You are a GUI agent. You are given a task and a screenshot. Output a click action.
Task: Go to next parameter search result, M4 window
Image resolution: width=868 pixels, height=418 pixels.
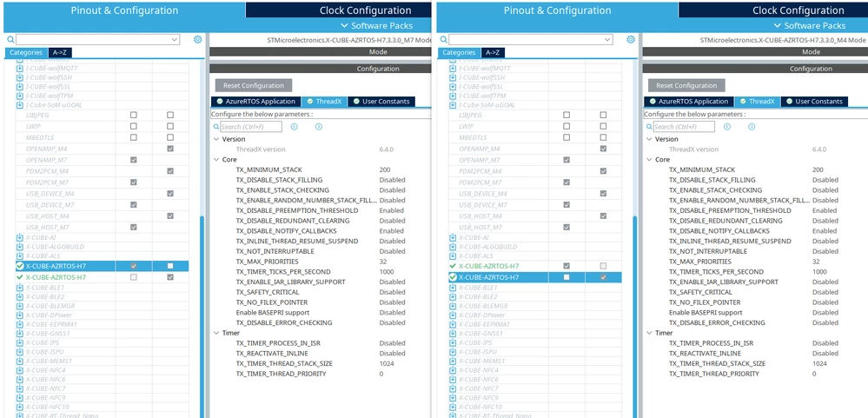pyautogui.click(x=752, y=127)
